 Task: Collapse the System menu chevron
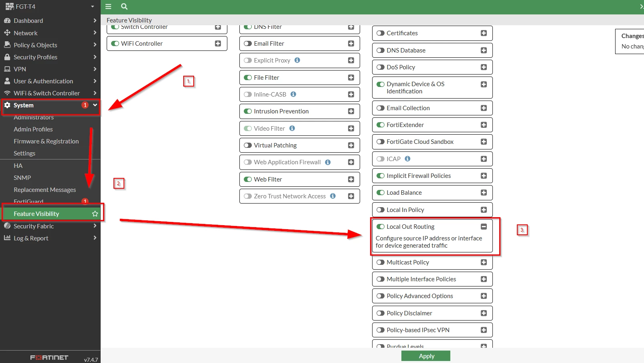pos(95,105)
